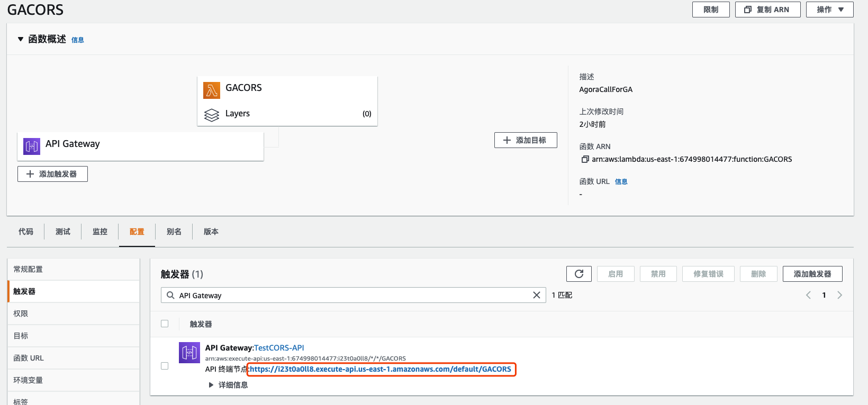Open the TestCORS-API link
Viewport: 868px width, 405px height.
(279, 348)
